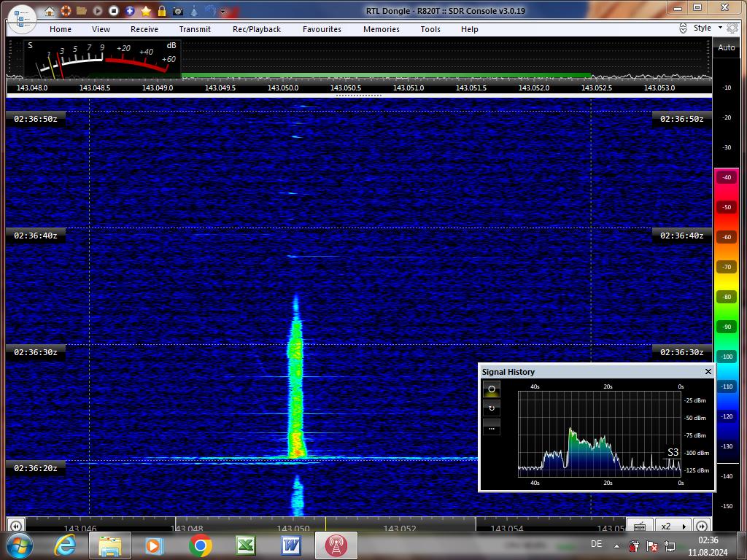The image size is (747, 560).
Task: Open the Memories ribbon tab
Action: point(382,29)
